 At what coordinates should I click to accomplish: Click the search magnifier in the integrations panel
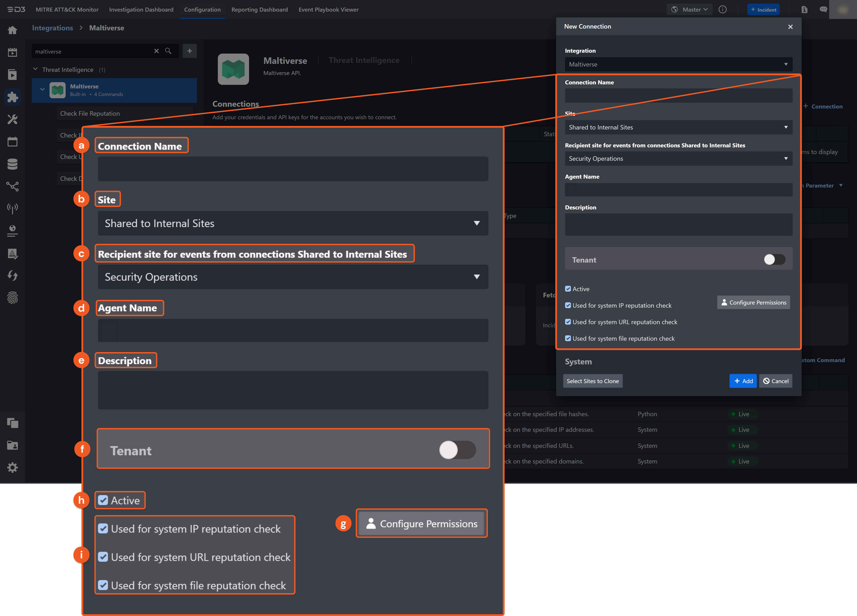(168, 51)
